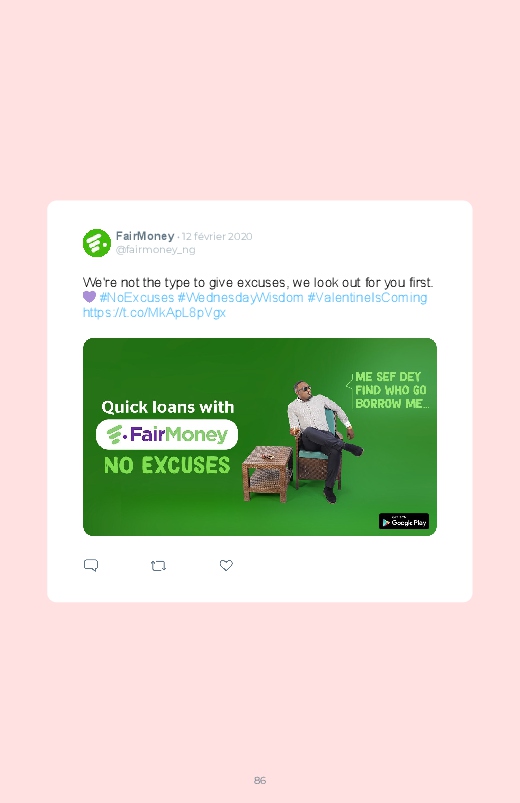520x803 pixels.
Task: Click the wicker side table in the image
Action: pyautogui.click(x=267, y=474)
